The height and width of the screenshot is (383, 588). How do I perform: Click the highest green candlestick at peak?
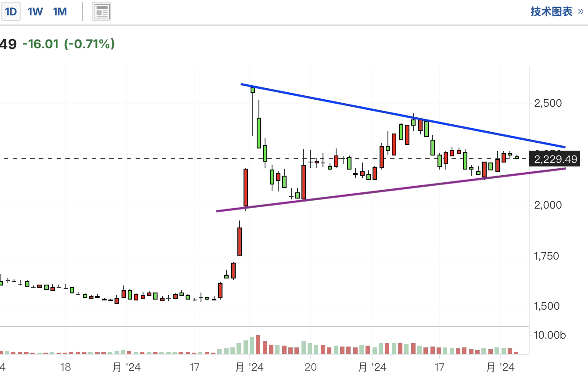click(x=253, y=90)
